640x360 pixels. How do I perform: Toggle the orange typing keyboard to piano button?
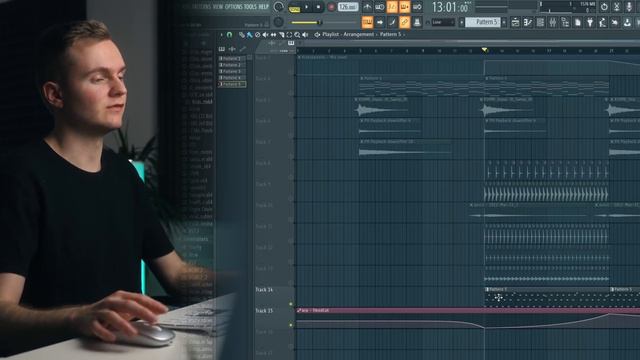(368, 22)
